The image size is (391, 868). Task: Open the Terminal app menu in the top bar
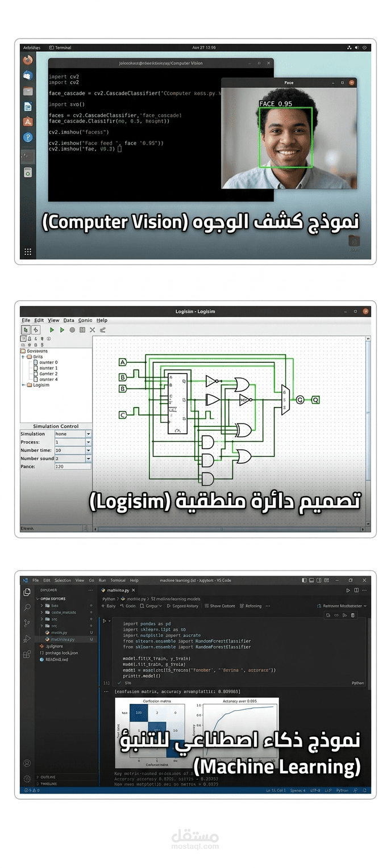(x=60, y=48)
